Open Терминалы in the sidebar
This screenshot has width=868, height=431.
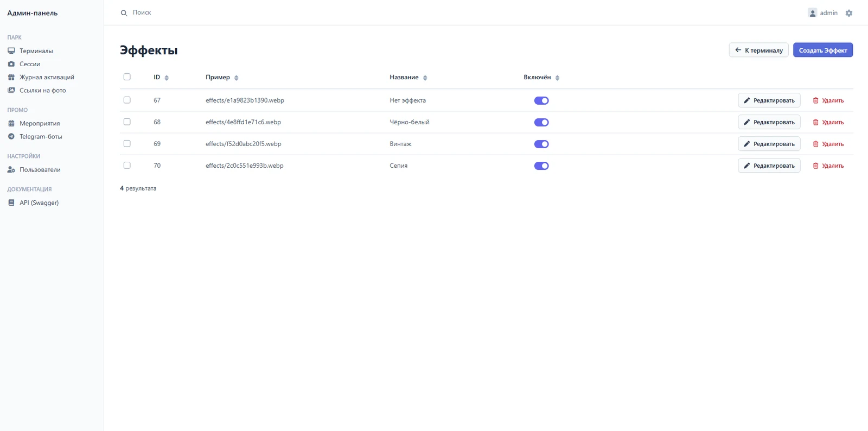coord(36,51)
